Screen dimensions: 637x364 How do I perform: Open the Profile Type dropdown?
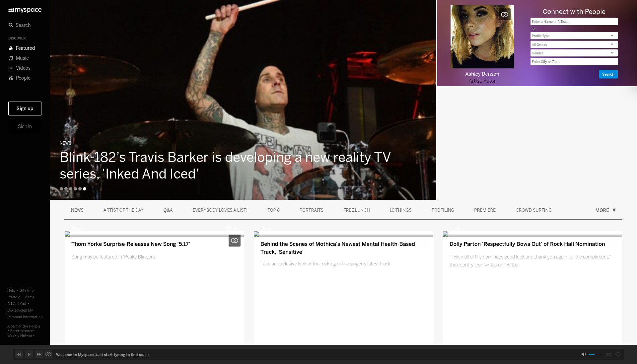[574, 36]
